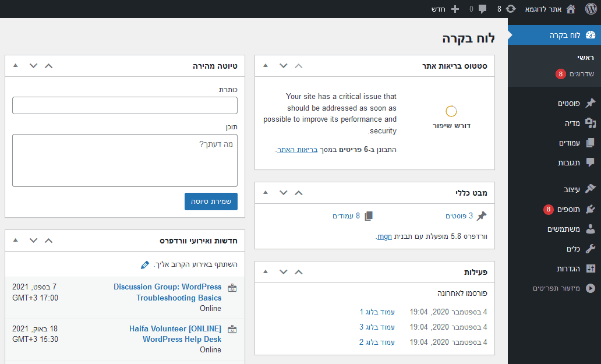
Task: Click the 18 באוק, 2021 event date
Action: (35, 328)
